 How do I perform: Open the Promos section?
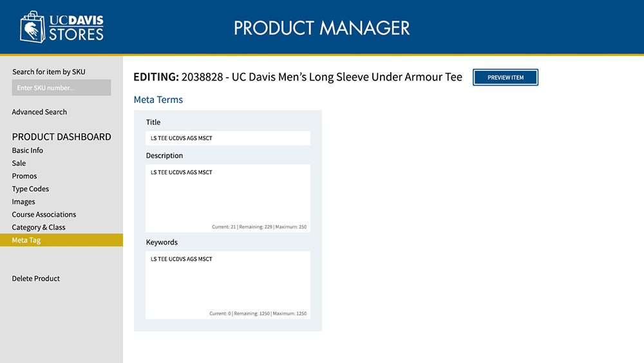[x=24, y=176]
